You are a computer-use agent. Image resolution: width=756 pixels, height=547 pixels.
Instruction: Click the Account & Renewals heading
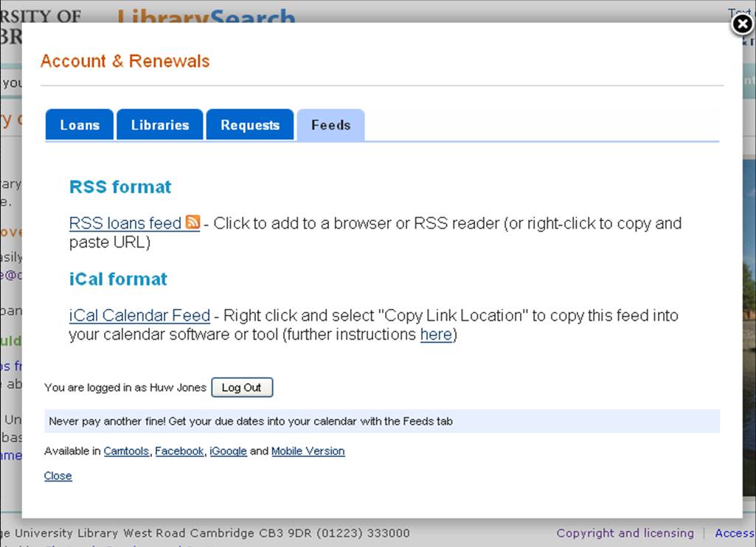click(x=124, y=61)
